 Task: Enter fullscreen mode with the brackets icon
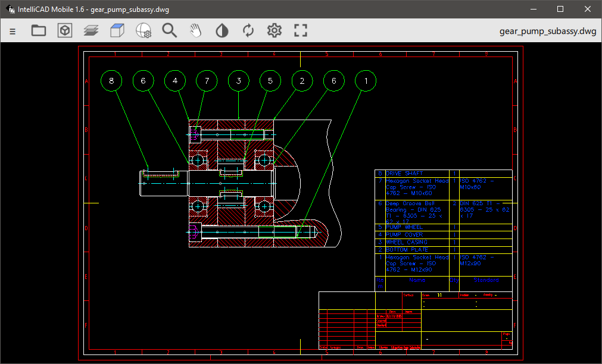pyautogui.click(x=300, y=30)
